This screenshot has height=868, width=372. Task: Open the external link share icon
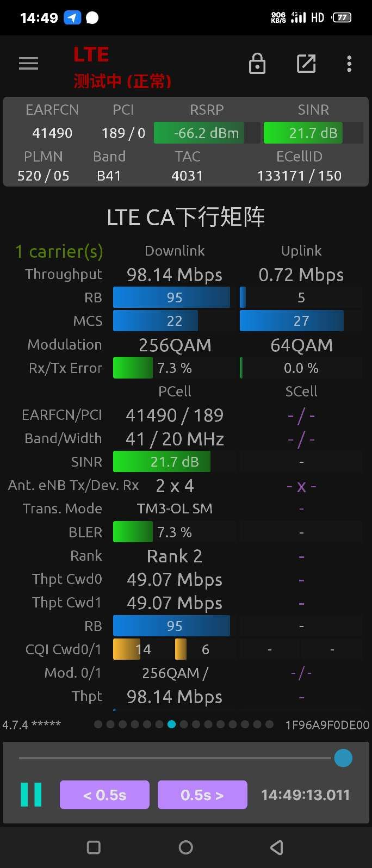click(x=306, y=64)
